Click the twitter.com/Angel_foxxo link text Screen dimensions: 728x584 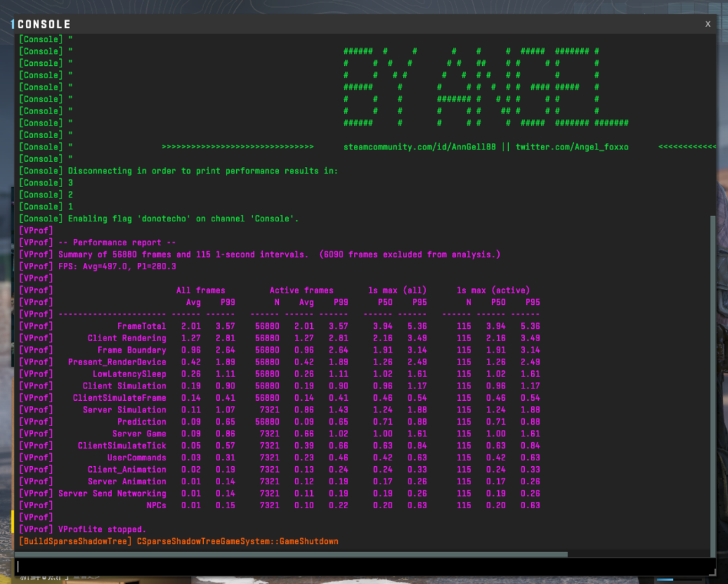point(571,147)
